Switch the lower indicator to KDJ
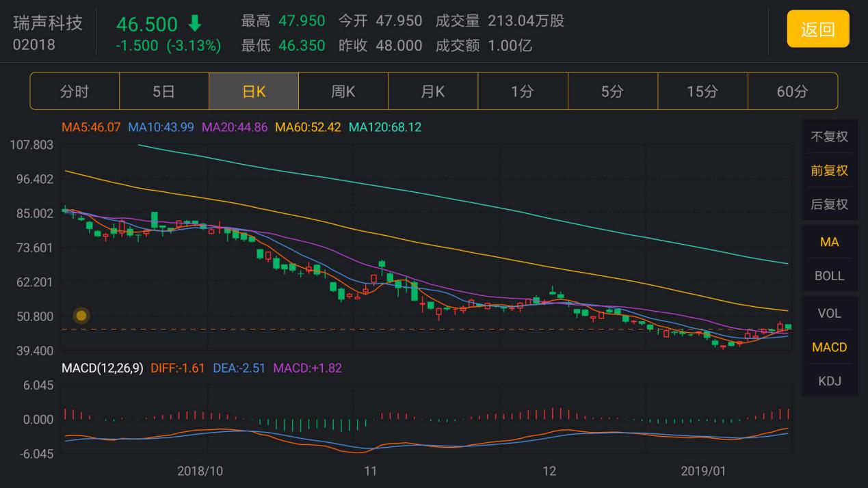This screenshot has width=868, height=488. 829,381
